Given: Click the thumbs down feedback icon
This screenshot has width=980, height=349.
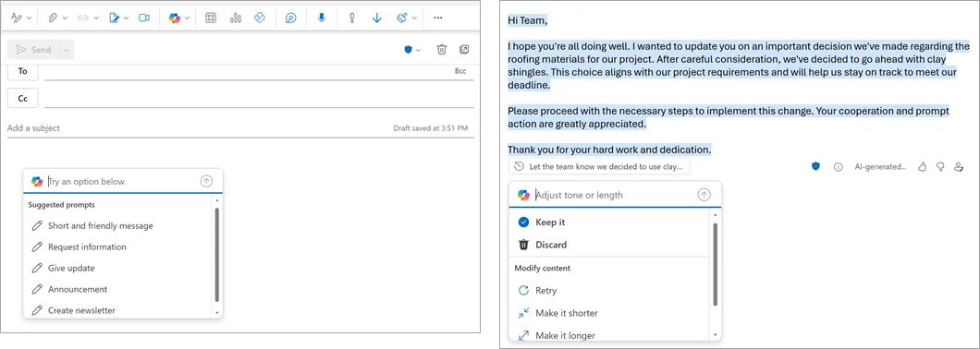Looking at the screenshot, I should click(939, 167).
